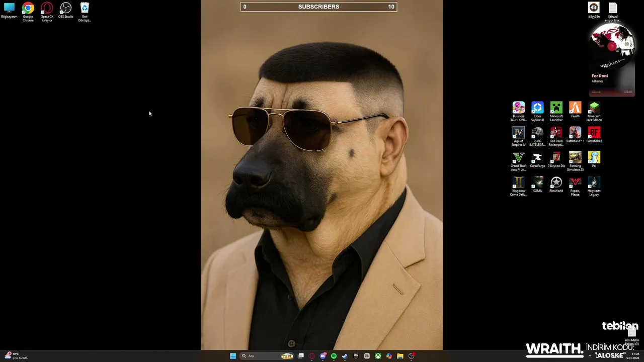Viewport: 644px width, 362px height.
Task: Select the 7 Days to Die shortcut
Action: tap(556, 160)
